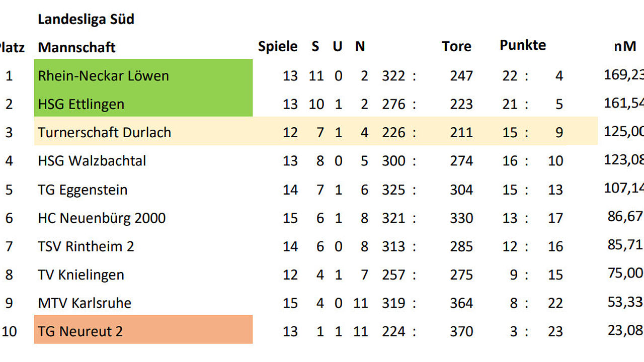Click the Spiele column header
This screenshot has width=644, height=362.
pos(278,47)
